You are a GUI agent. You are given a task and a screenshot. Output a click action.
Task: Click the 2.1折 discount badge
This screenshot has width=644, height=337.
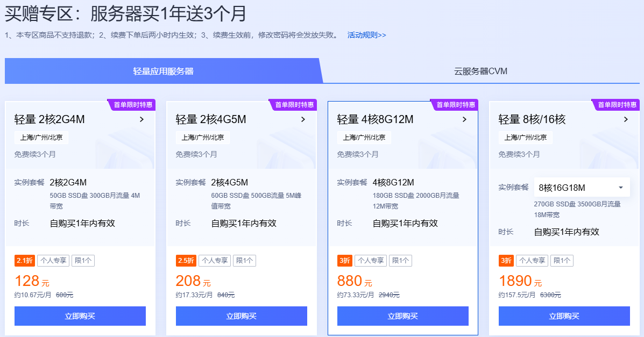click(x=25, y=261)
